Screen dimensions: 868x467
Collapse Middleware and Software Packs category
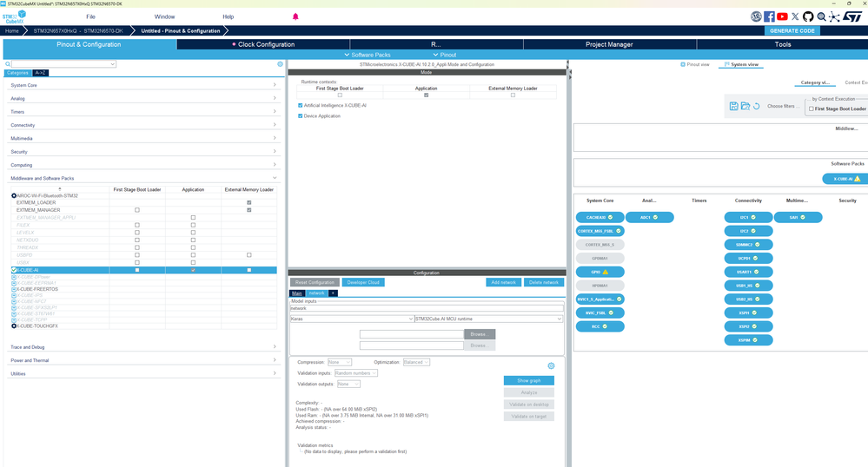coord(142,178)
